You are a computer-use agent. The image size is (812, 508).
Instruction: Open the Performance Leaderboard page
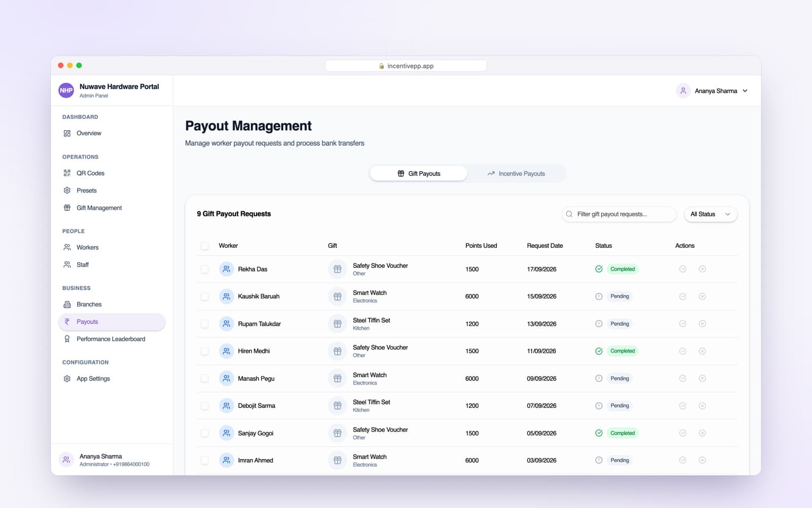coord(112,339)
